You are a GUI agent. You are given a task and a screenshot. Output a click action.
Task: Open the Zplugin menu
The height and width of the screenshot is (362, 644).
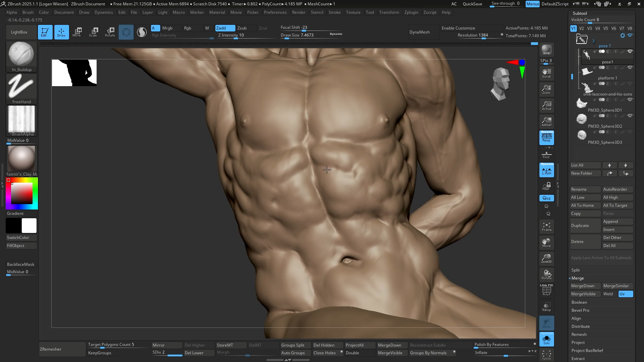(x=412, y=12)
